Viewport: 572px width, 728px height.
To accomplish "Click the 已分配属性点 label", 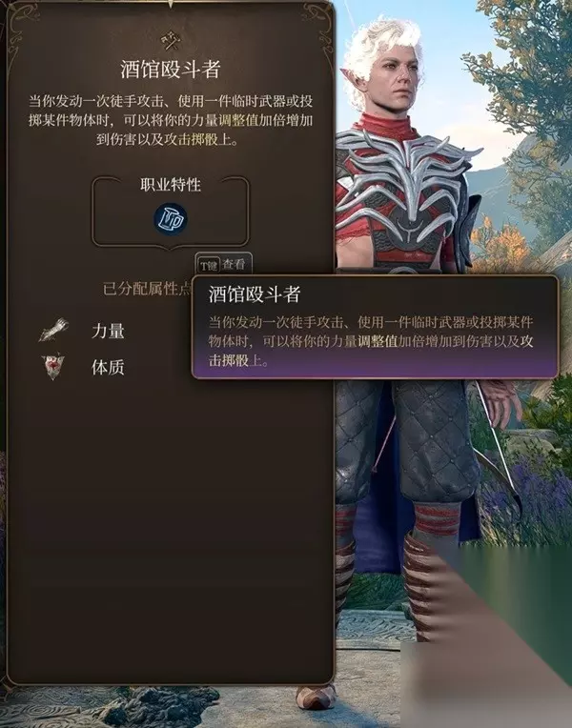I will (x=147, y=289).
